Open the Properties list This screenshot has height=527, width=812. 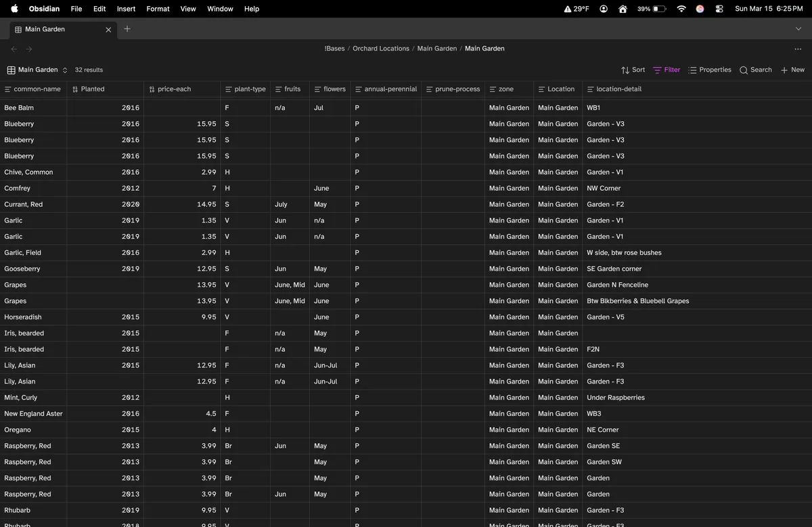pos(709,70)
